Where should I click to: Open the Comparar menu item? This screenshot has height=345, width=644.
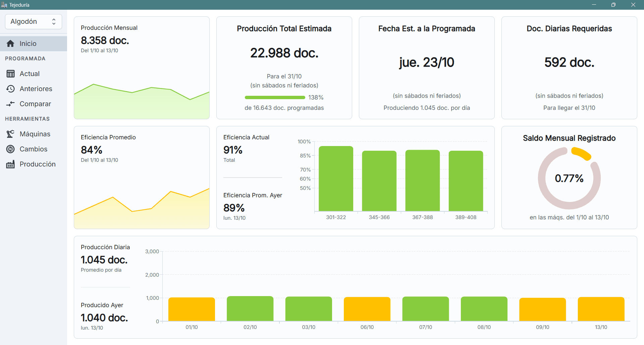(35, 104)
